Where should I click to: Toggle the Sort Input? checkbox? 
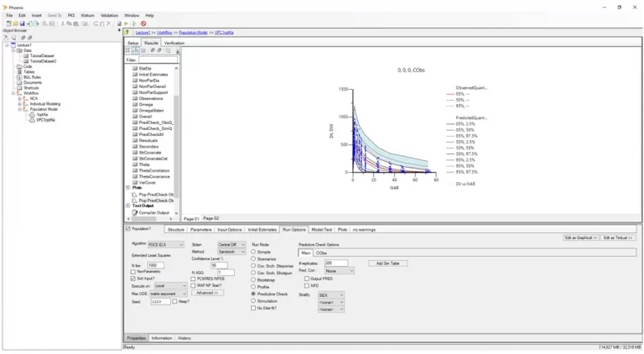point(132,277)
